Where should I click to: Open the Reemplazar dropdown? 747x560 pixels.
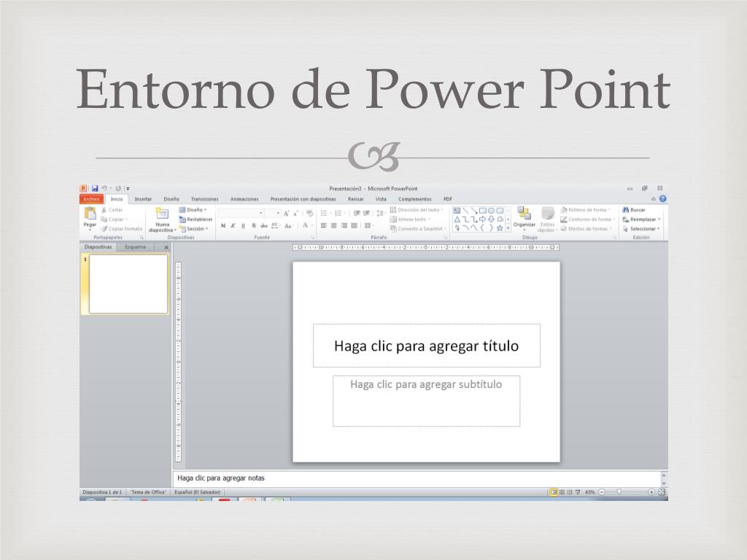tap(642, 219)
